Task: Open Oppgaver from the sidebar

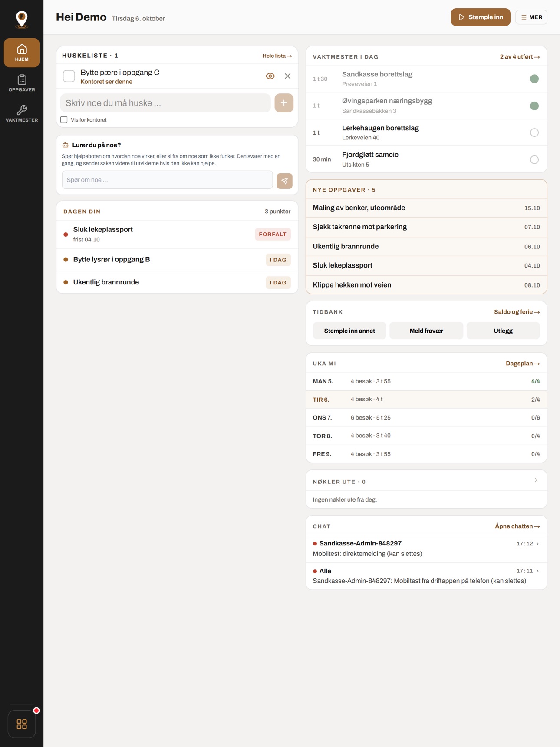Action: [22, 83]
